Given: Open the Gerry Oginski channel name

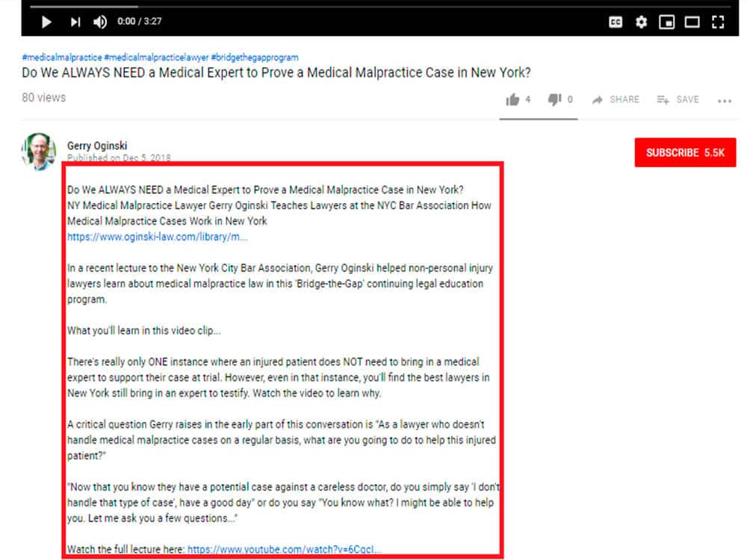Looking at the screenshot, I should tap(97, 146).
